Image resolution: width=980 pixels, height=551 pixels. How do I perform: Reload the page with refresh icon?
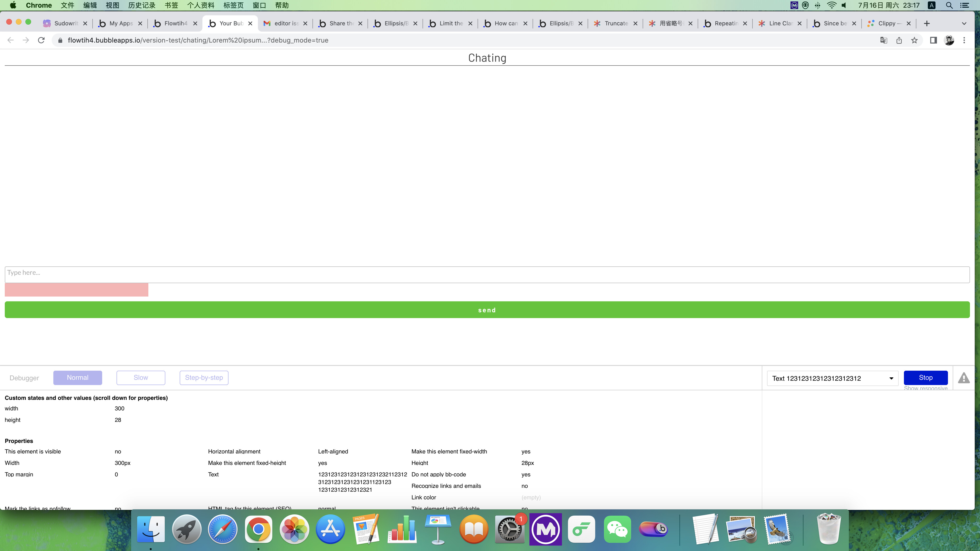point(41,40)
